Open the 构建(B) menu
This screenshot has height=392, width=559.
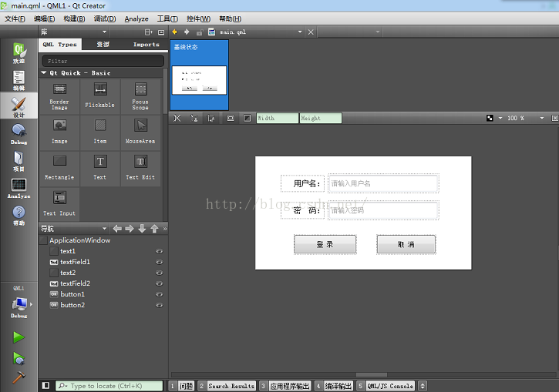tap(74, 19)
